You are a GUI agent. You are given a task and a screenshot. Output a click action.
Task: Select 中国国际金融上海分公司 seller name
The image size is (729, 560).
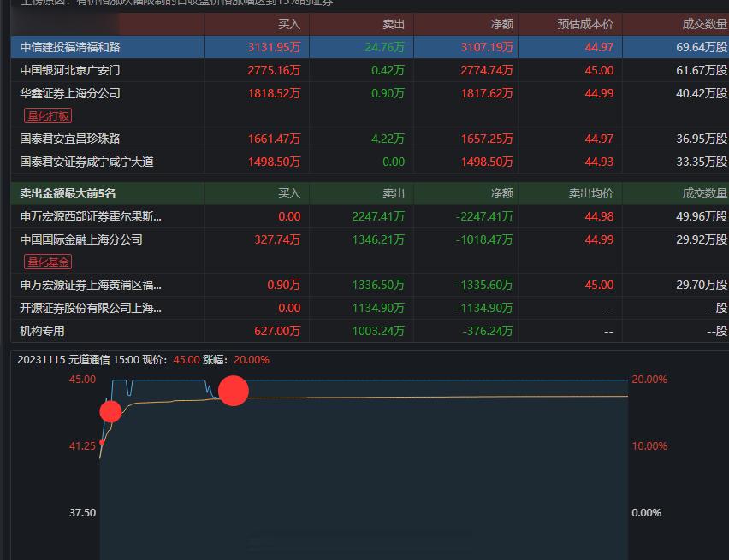[x=81, y=239]
